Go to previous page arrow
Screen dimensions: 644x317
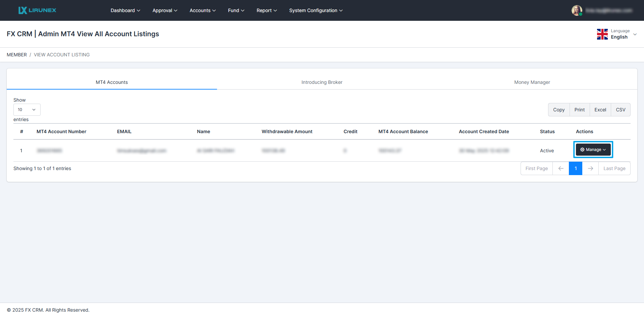point(560,168)
